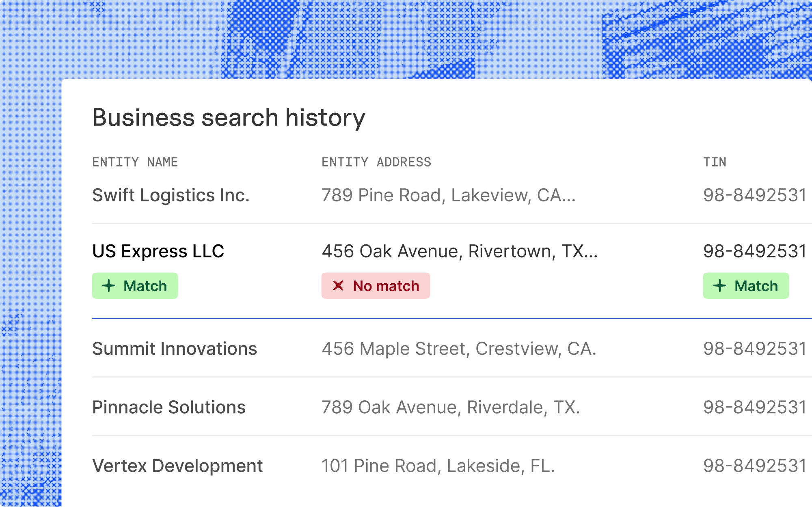The height and width of the screenshot is (507, 812).
Task: Click the Business search history heading
Action: coord(229,118)
